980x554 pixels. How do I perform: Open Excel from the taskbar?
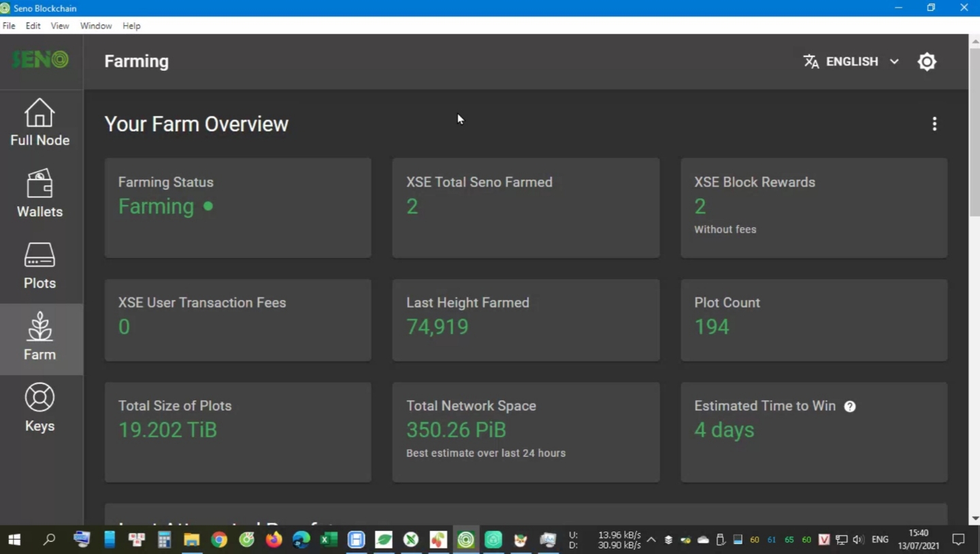[x=329, y=540]
